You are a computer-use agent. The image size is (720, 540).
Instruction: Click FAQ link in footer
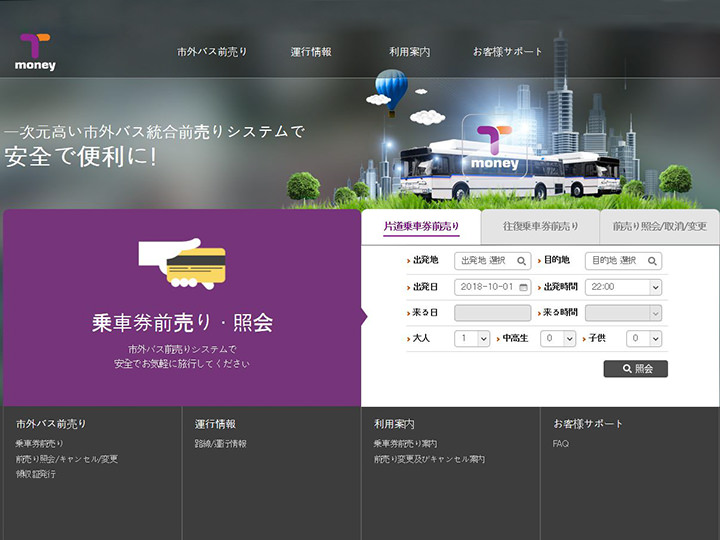coord(561,444)
